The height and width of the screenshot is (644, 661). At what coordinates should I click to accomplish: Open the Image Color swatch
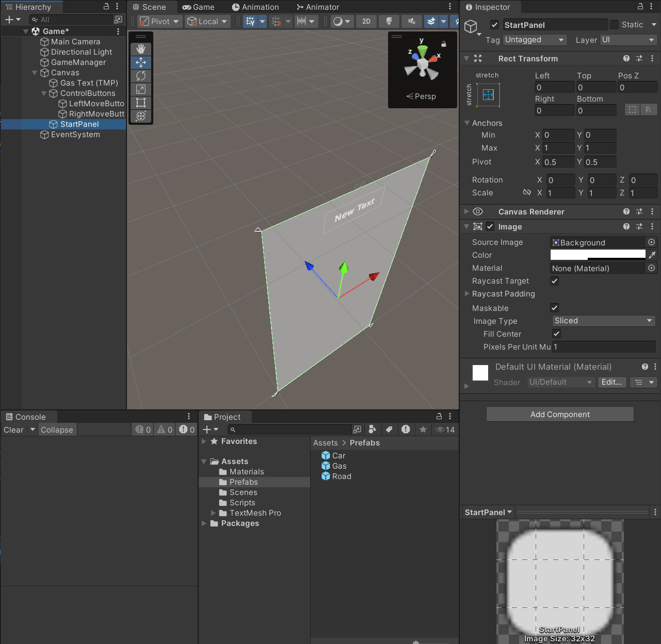[x=598, y=255]
